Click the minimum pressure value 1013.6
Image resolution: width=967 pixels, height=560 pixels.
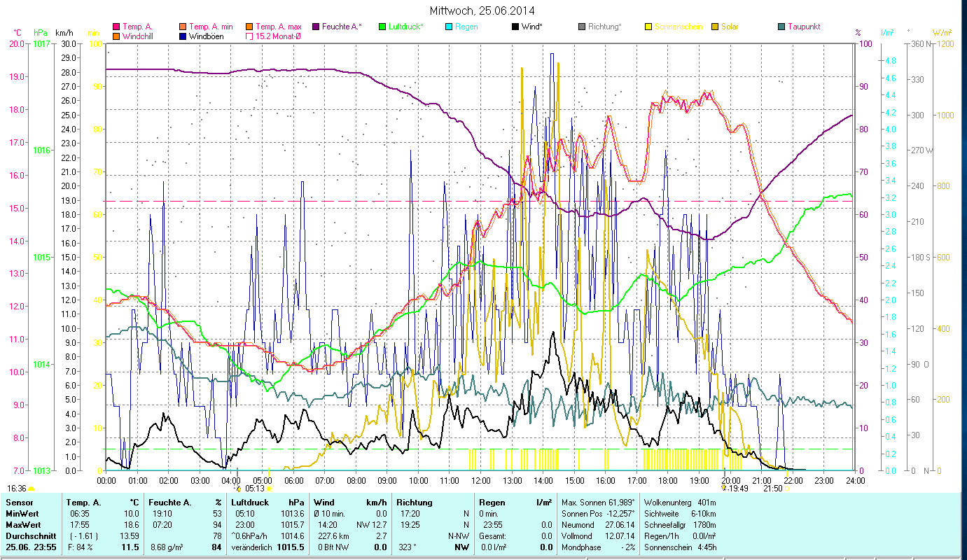tap(292, 514)
